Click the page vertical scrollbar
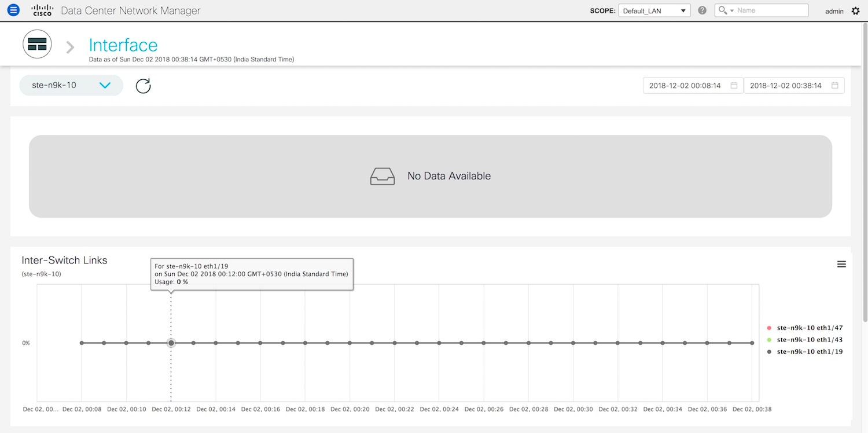The image size is (868, 433). point(865,174)
